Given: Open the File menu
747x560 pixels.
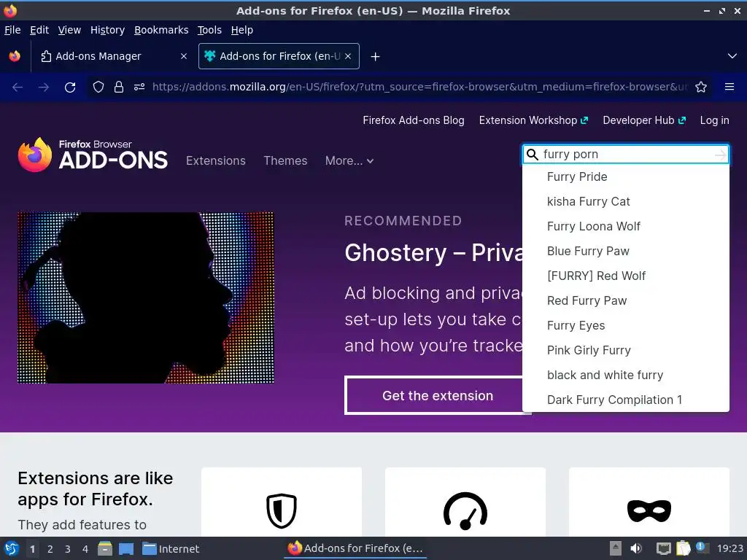Looking at the screenshot, I should click(12, 30).
